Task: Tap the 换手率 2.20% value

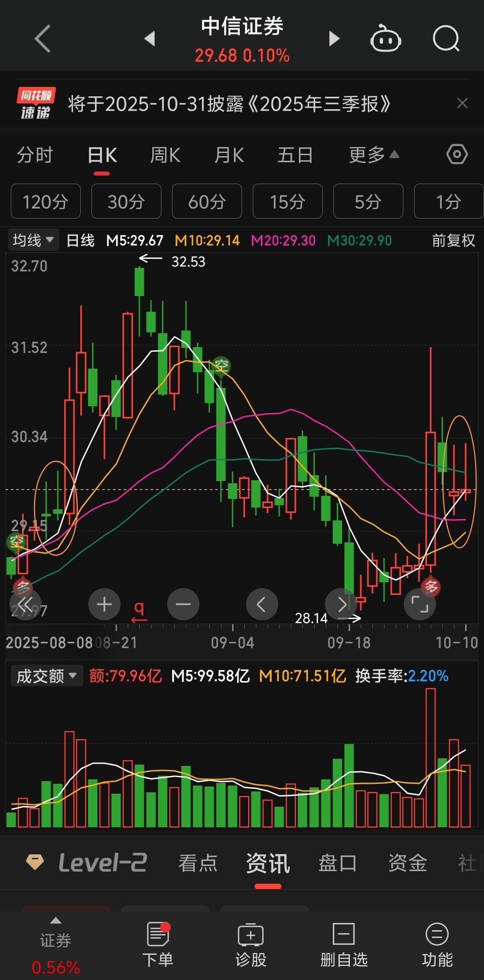Action: coord(402,676)
